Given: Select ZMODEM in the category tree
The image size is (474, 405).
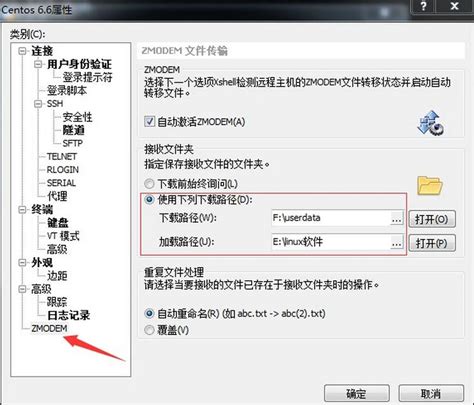Looking at the screenshot, I should click(49, 328).
